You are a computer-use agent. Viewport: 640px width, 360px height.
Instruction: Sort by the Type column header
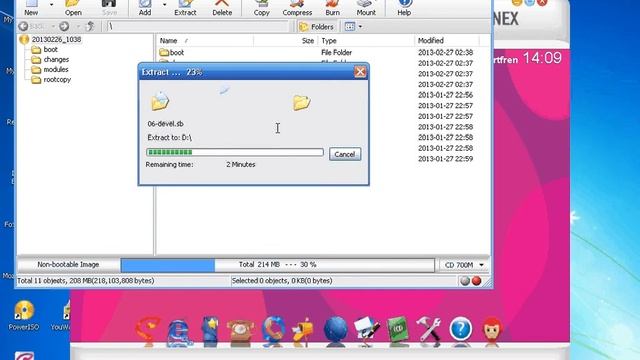coord(366,40)
